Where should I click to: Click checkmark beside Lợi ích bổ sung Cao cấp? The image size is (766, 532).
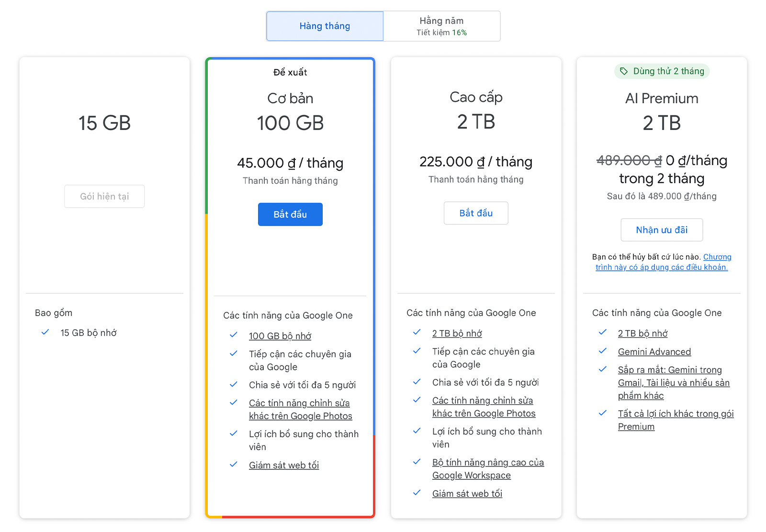[x=417, y=431]
